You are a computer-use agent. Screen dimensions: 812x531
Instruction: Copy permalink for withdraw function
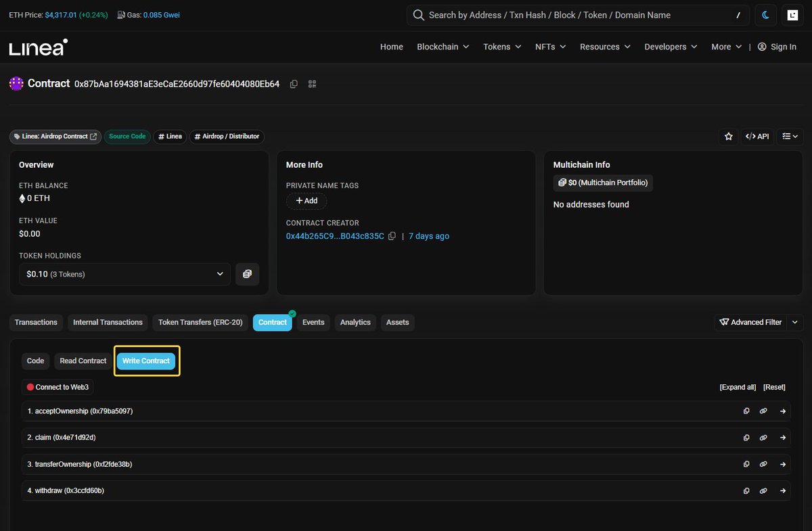coord(763,490)
